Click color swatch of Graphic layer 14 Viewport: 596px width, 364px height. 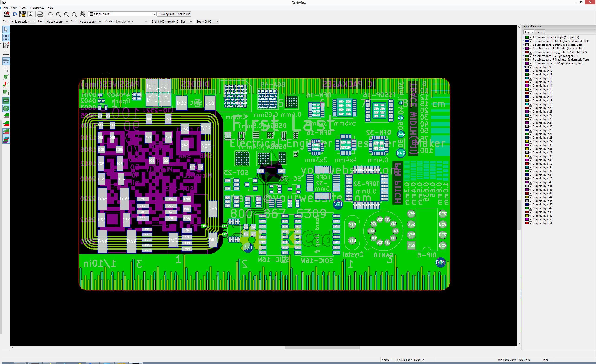[527, 86]
